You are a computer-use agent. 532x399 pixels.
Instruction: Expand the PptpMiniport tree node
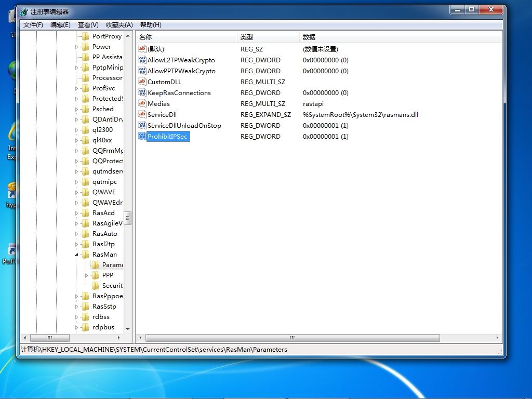(x=77, y=68)
